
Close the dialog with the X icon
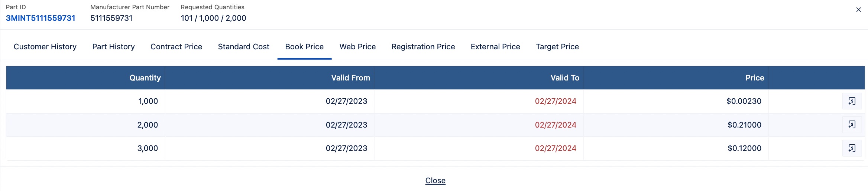(x=858, y=10)
